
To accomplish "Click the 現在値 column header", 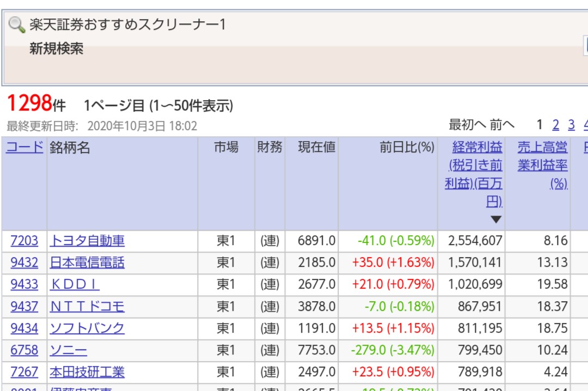I will point(316,147).
